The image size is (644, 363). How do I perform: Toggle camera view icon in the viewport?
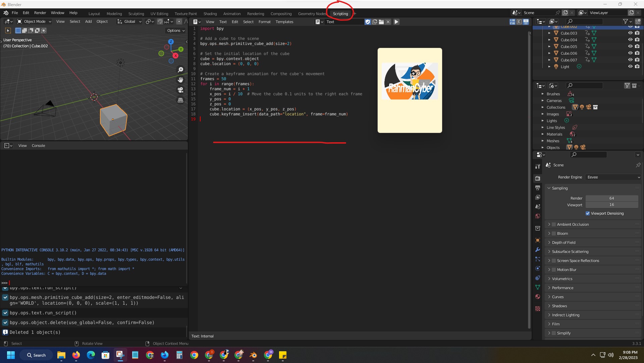coord(180,90)
